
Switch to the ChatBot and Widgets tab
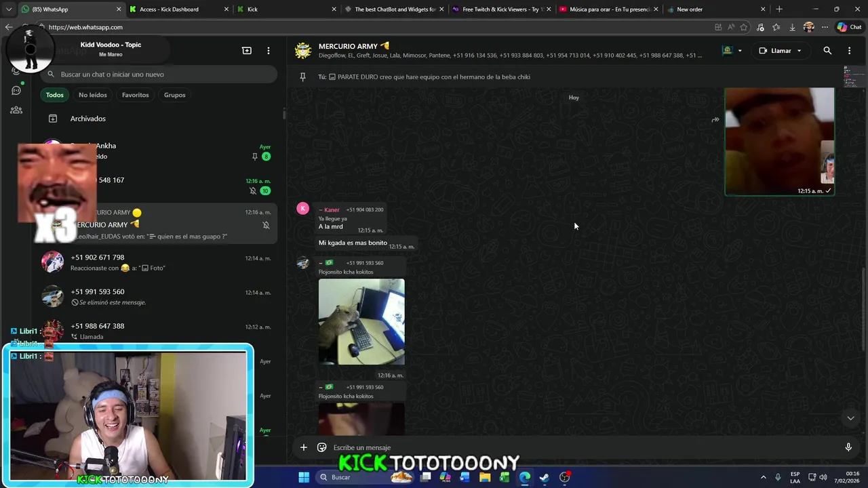[x=393, y=9]
